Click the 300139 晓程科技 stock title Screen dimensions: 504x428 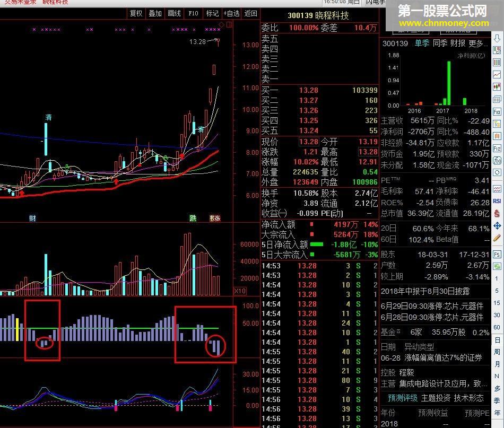point(318,15)
